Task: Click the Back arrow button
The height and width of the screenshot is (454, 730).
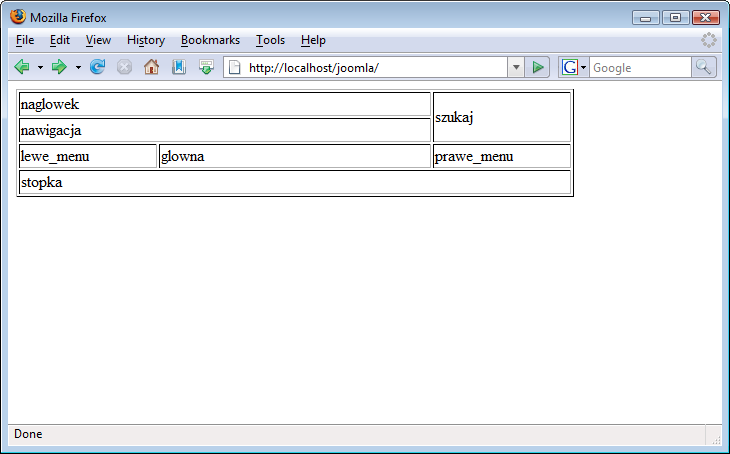Action: (21, 67)
